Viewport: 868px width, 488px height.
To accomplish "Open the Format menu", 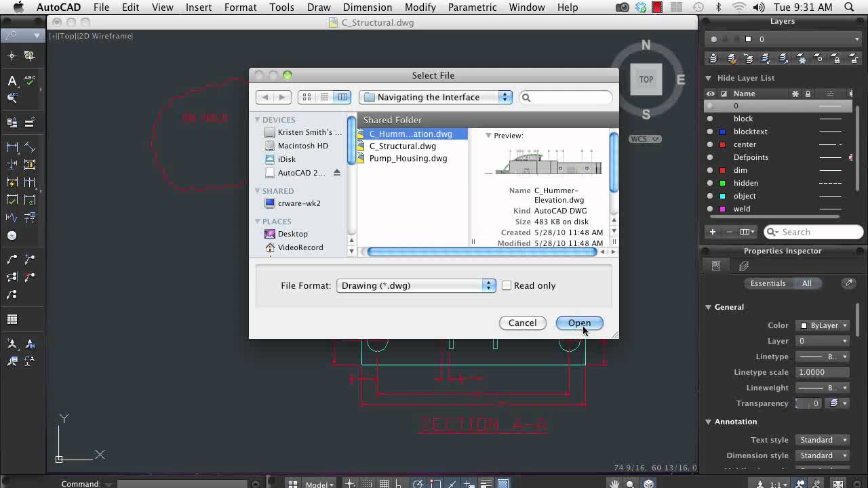I will 241,7.
